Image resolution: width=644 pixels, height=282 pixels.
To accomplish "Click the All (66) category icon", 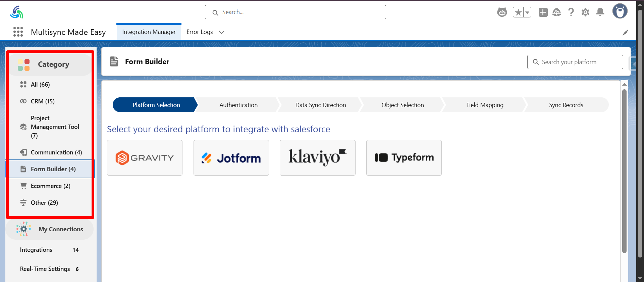I will pos(23,85).
